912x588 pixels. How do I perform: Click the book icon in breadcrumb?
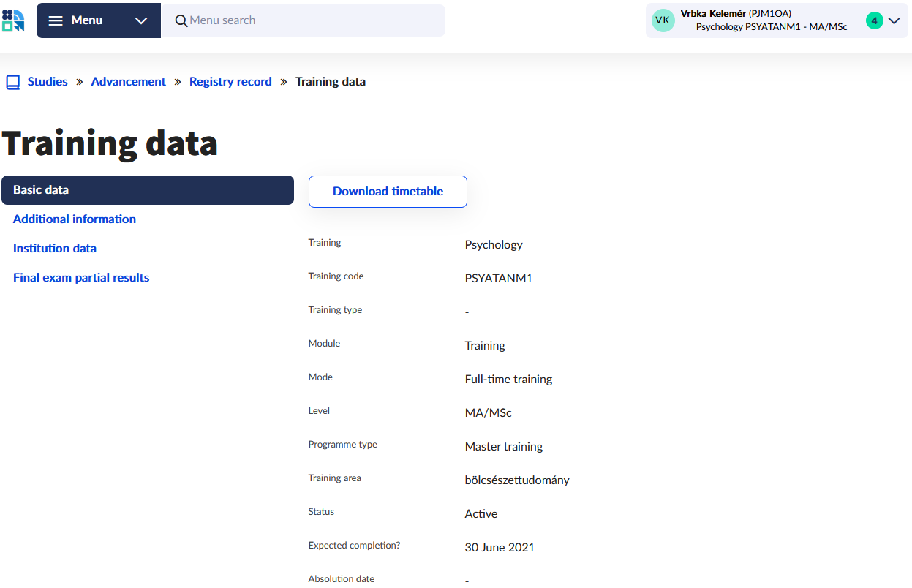point(13,82)
